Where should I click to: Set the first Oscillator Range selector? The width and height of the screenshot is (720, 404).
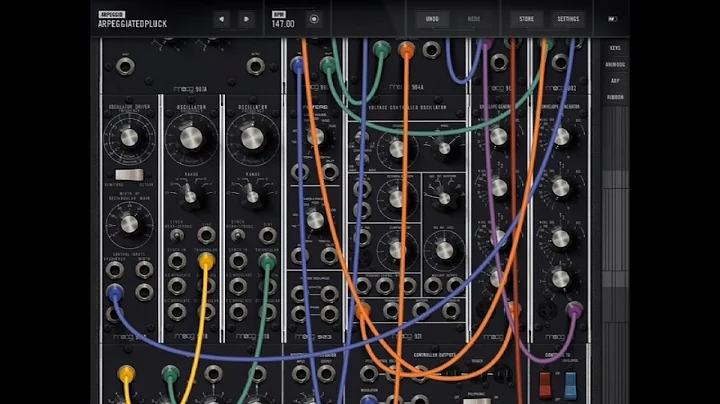coord(190,196)
